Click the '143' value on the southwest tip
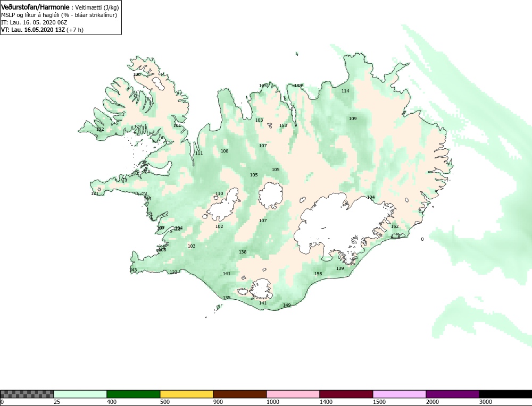This screenshot has height=406, width=532. pos(134,270)
